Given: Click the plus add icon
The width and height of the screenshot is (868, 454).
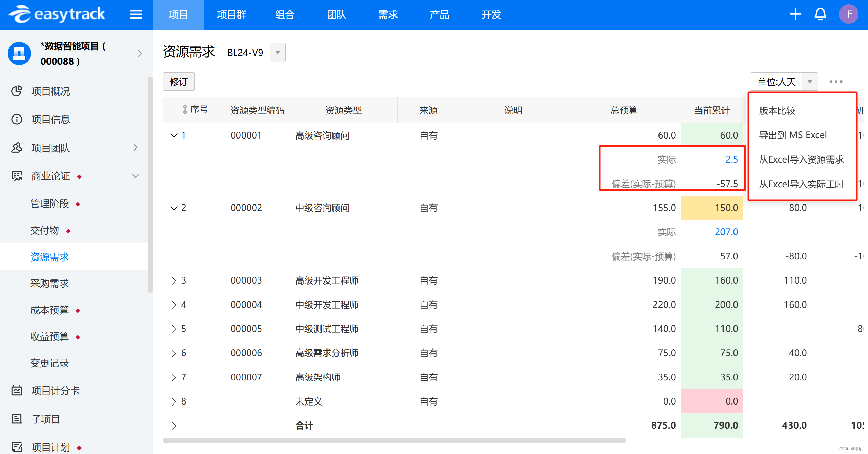Looking at the screenshot, I should coord(795,14).
